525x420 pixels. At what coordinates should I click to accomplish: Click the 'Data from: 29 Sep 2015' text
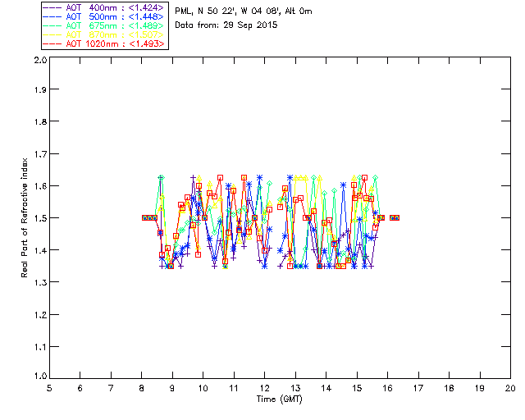click(226, 25)
